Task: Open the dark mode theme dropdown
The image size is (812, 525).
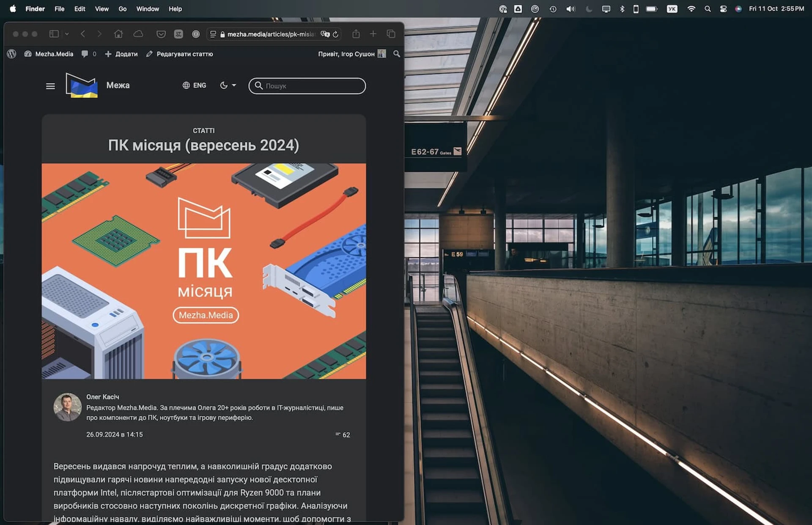Action: point(228,85)
